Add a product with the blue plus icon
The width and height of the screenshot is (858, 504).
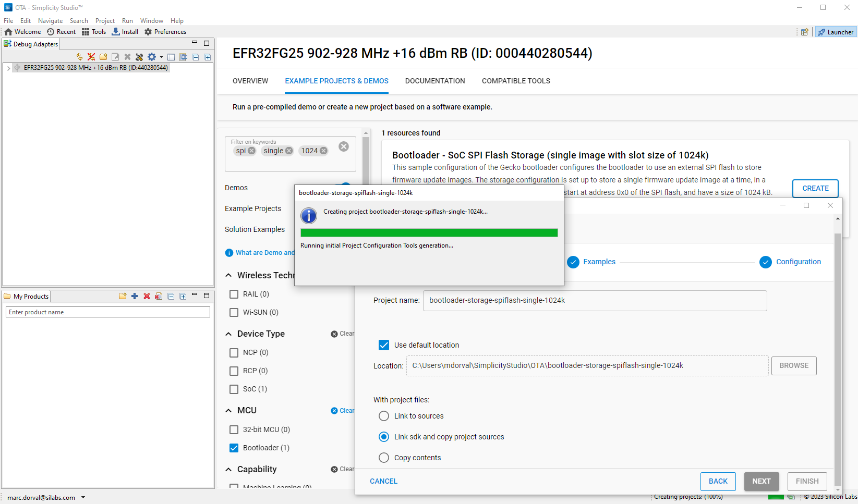pyautogui.click(x=135, y=296)
